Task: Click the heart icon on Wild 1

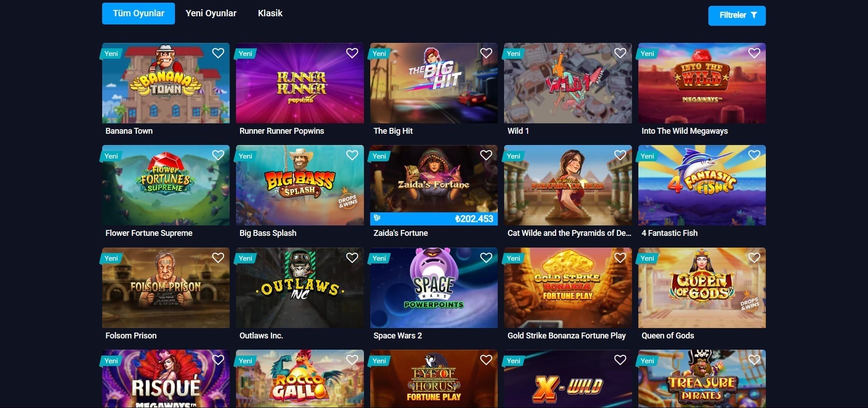Action: click(x=620, y=53)
